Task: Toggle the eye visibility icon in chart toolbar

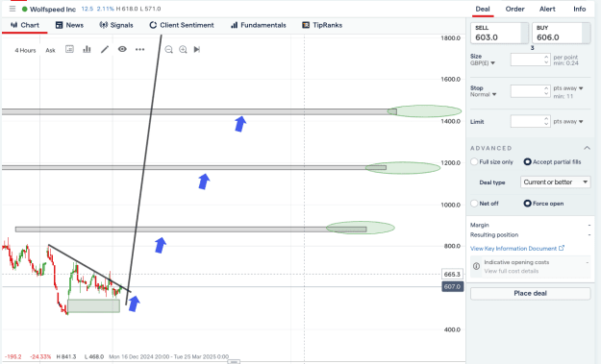Action: coord(122,49)
